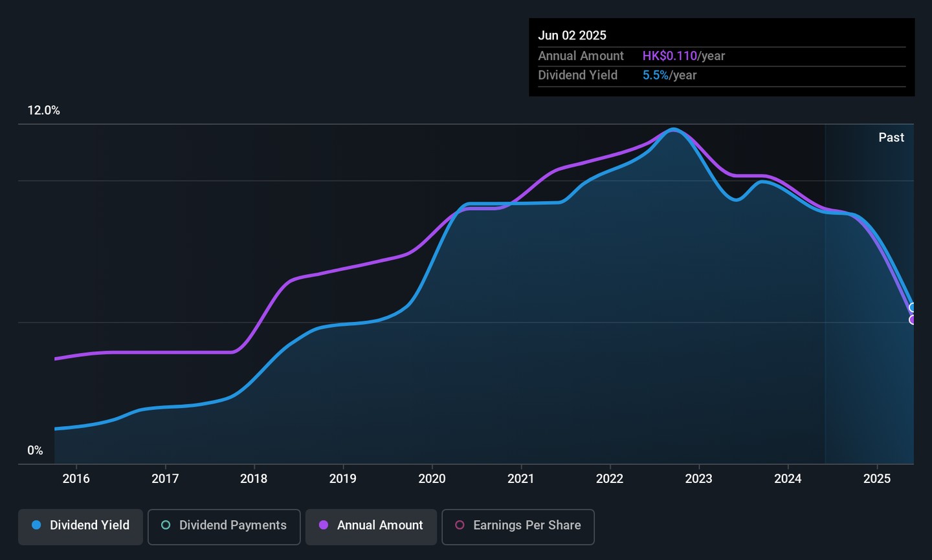This screenshot has width=932, height=560.
Task: Click the 2019 year label
Action: (342, 479)
